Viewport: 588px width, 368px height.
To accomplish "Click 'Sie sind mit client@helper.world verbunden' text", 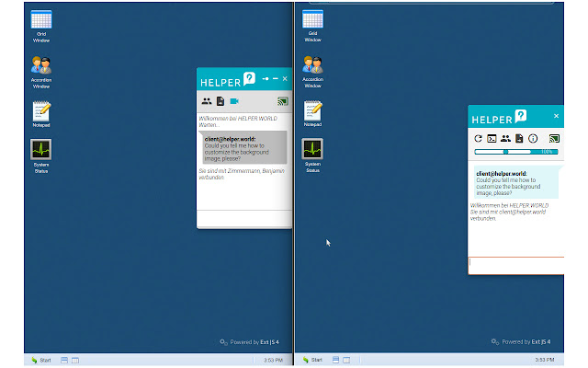I will click(x=508, y=215).
